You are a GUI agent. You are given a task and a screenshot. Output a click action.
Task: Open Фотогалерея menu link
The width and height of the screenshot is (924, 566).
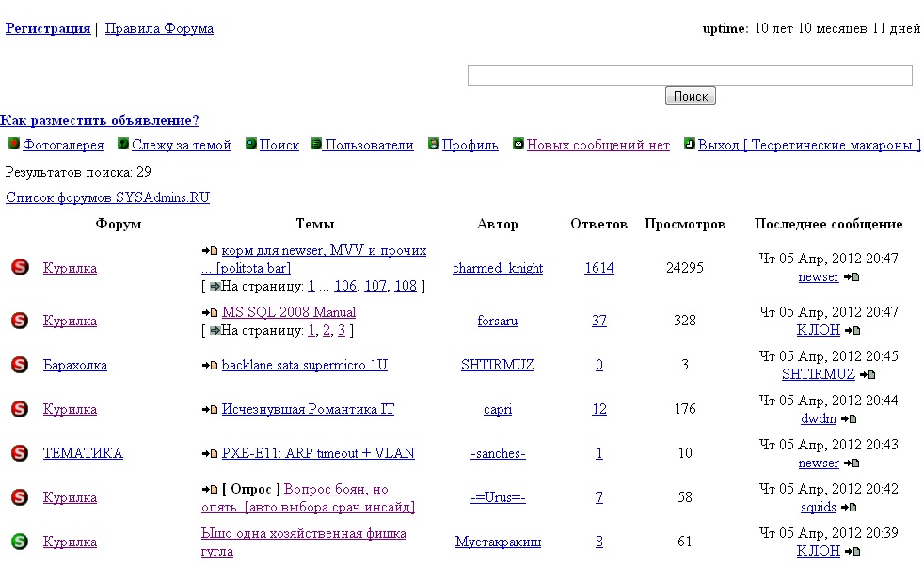[x=63, y=145]
